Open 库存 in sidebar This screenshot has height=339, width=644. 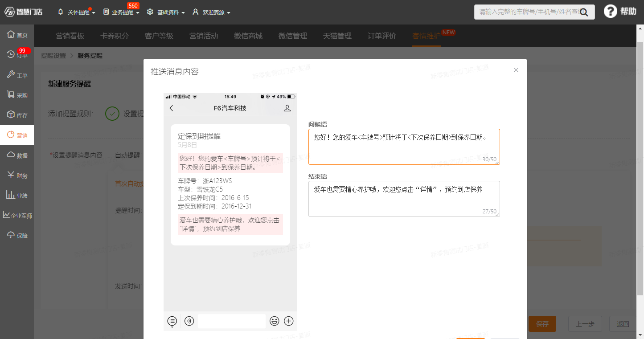pos(17,115)
